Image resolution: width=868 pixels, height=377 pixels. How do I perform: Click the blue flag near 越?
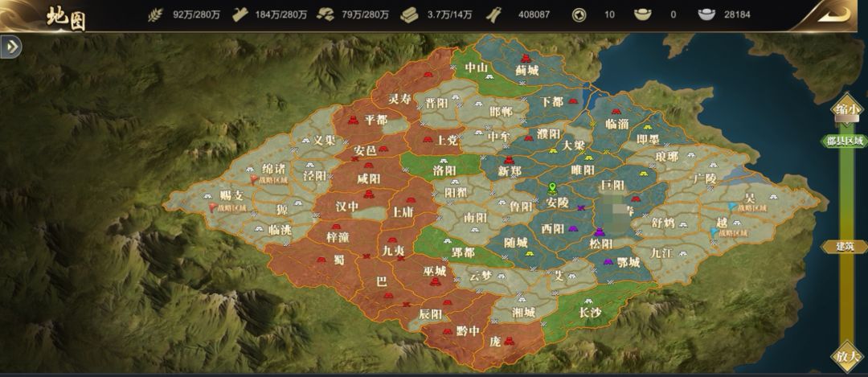click(714, 232)
